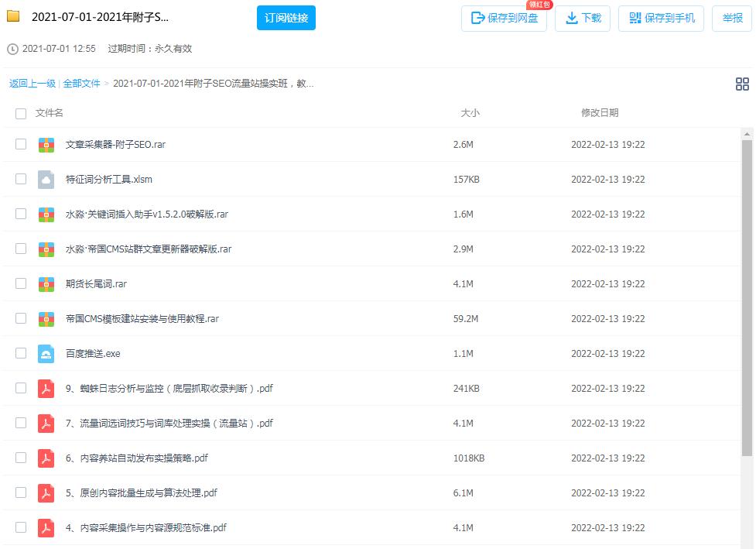Click the pdf icon for 7、流量词选词技巧
This screenshot has height=549, width=756.
coord(46,423)
